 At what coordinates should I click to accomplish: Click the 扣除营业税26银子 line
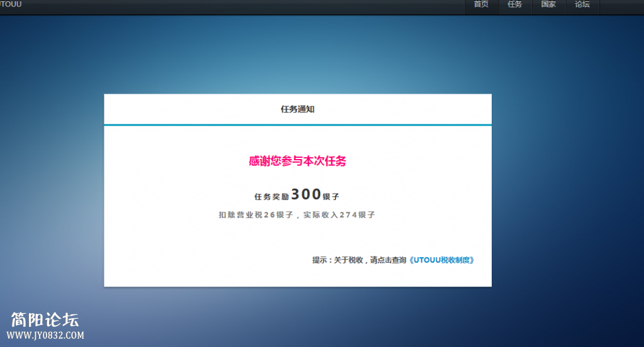tap(297, 215)
